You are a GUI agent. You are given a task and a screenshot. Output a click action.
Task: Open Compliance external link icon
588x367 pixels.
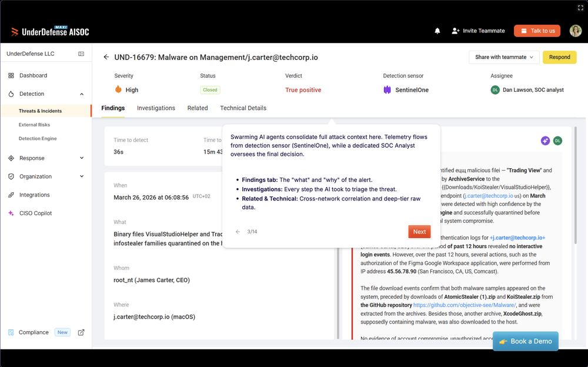pos(81,332)
